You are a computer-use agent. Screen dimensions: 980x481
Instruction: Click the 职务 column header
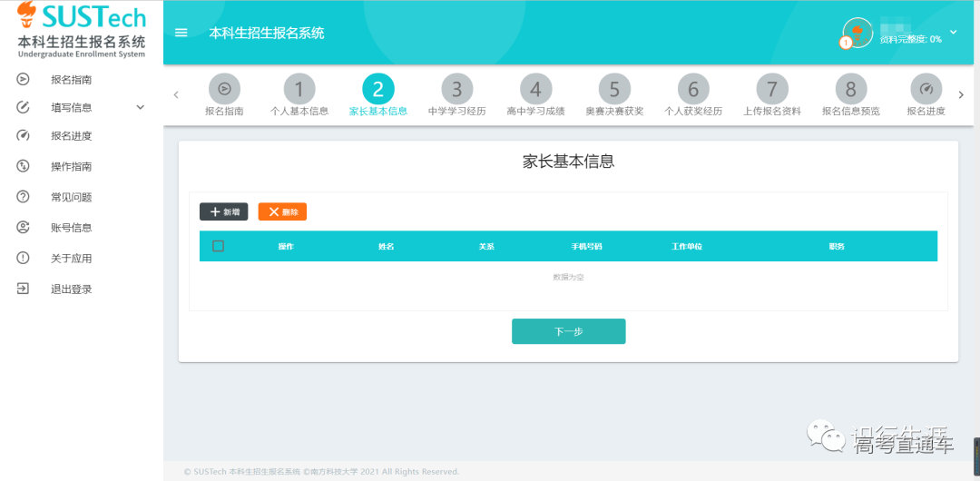click(x=837, y=247)
